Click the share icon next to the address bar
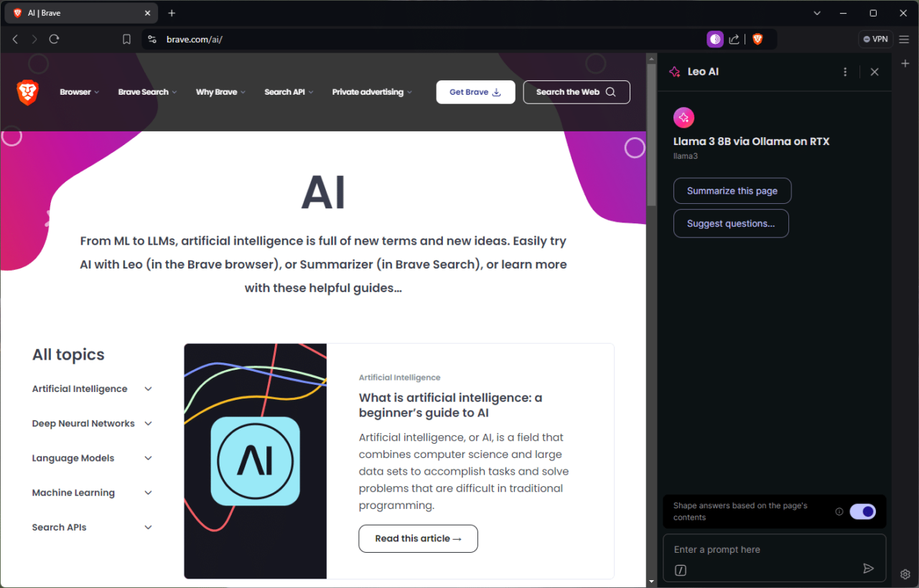This screenshot has height=588, width=919. tap(734, 39)
